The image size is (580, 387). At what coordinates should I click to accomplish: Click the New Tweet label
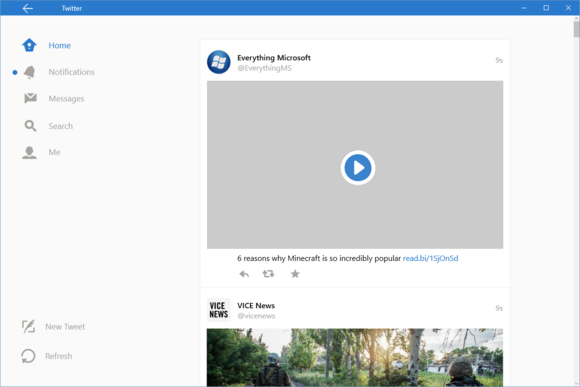(x=65, y=327)
